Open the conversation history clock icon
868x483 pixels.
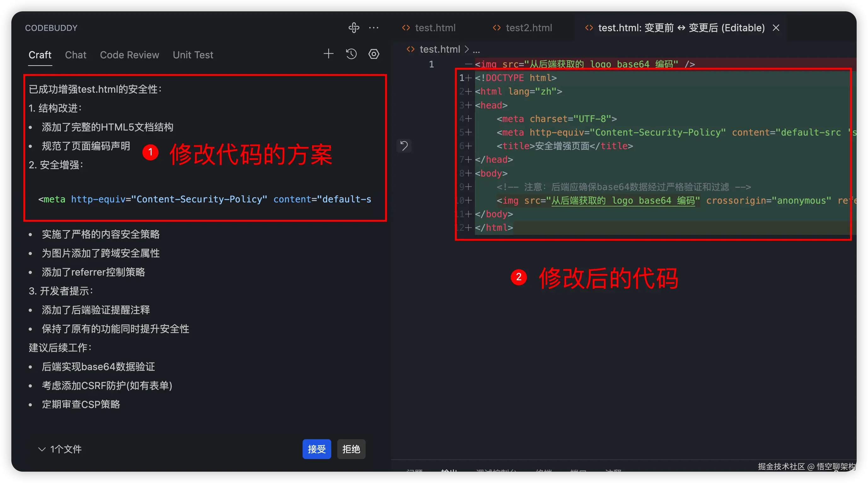[x=351, y=54]
